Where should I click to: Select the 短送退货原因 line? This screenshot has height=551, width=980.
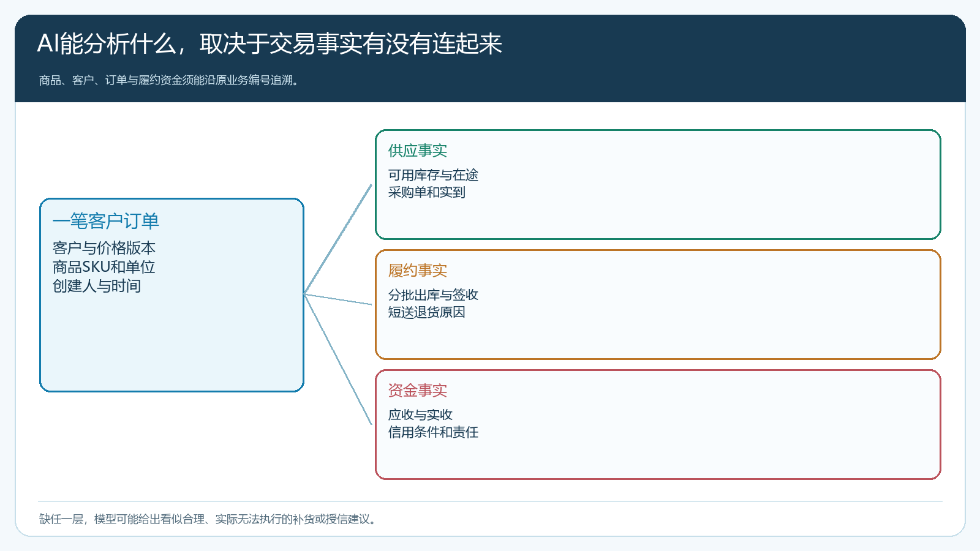tap(427, 312)
